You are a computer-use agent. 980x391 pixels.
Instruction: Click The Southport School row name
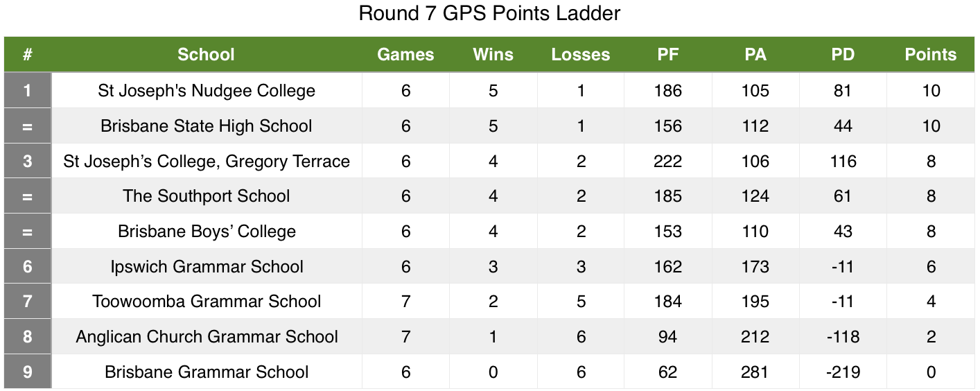(207, 196)
